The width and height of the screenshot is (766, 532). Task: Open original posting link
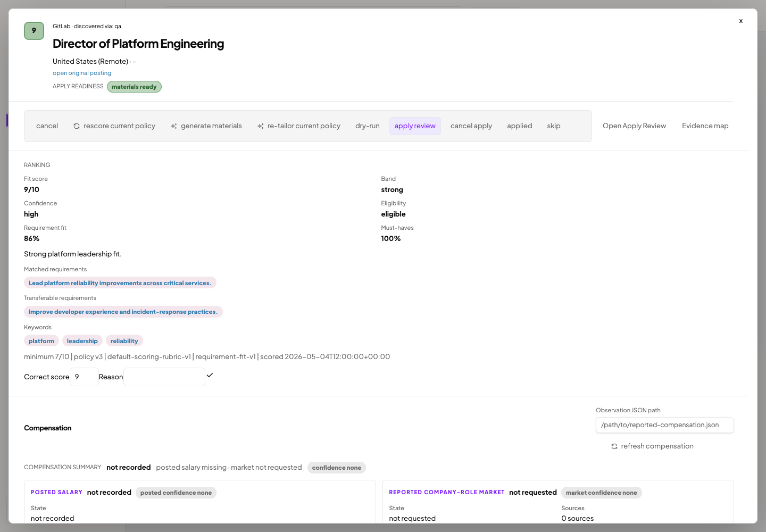pos(82,73)
